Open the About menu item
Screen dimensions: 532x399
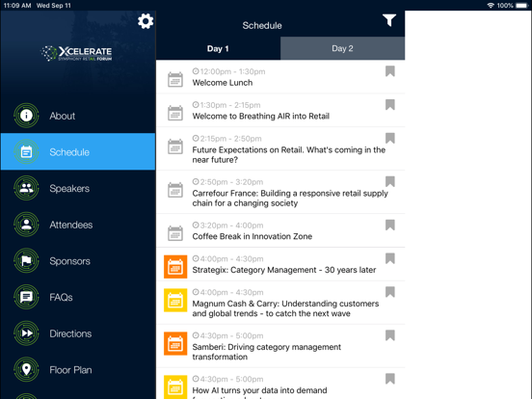(78, 116)
